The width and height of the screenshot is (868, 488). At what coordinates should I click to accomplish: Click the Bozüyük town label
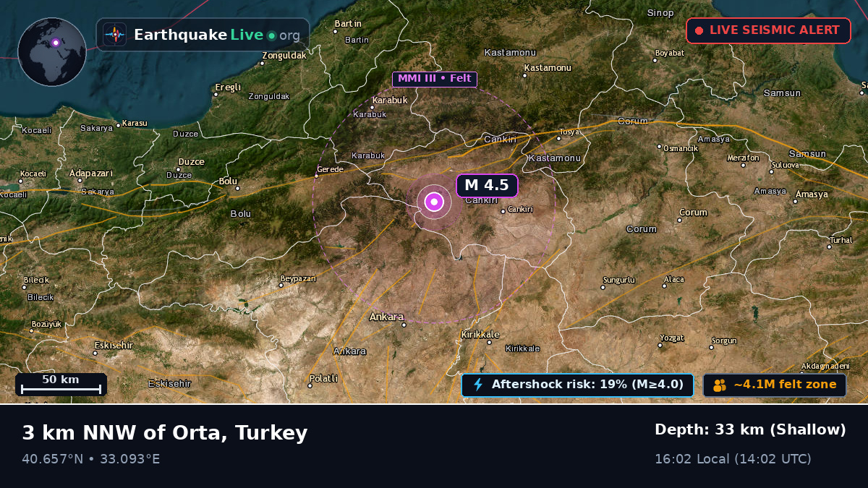point(46,325)
